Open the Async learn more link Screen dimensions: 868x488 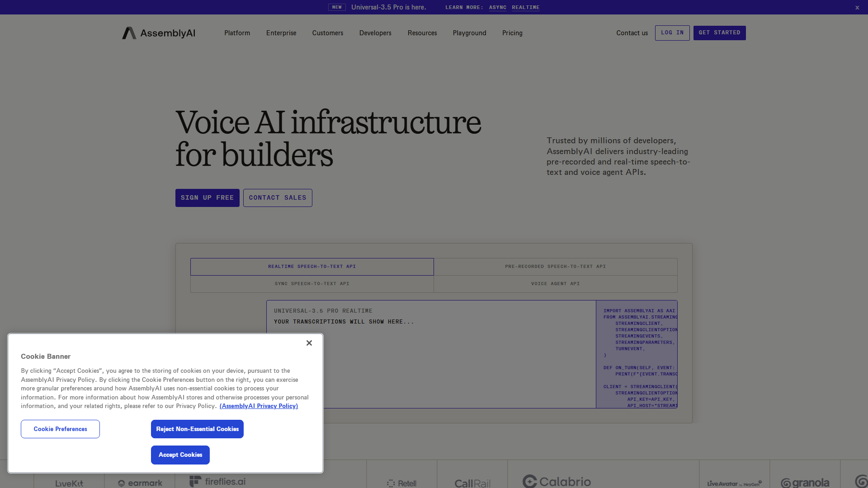tap(498, 7)
